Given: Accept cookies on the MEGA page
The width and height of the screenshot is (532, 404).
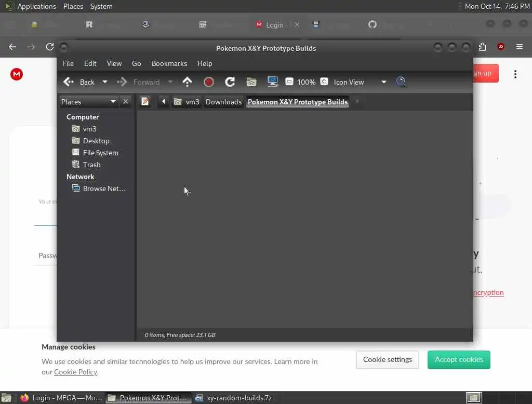Looking at the screenshot, I should tap(459, 359).
